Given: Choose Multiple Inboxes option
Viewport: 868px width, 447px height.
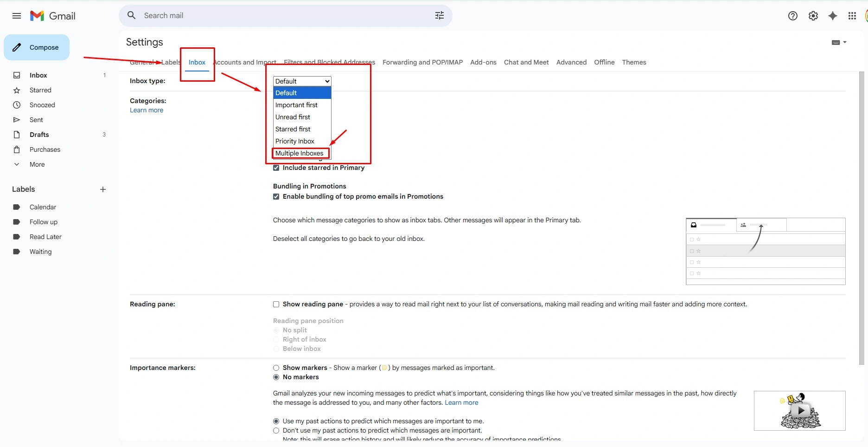Looking at the screenshot, I should 302,153.
